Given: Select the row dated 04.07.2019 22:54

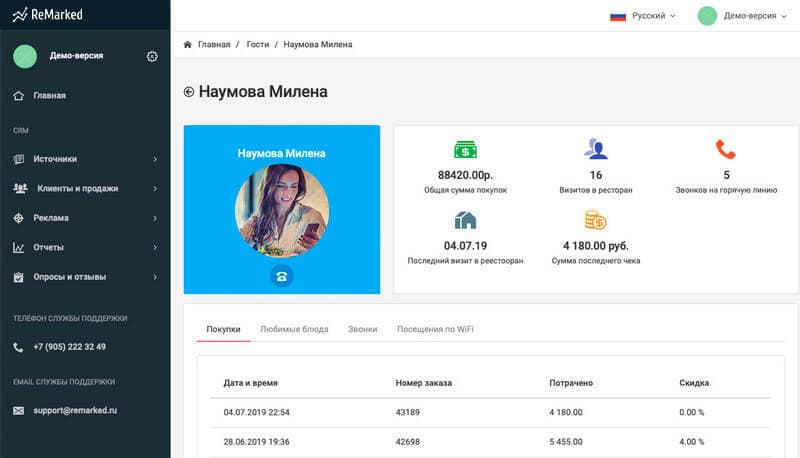Looking at the screenshot, I should tap(490, 413).
